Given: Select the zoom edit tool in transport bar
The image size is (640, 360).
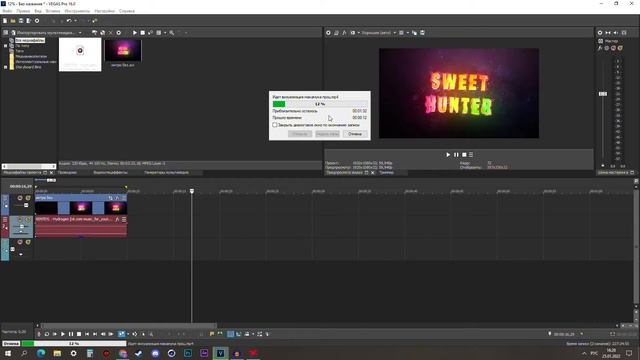Looking at the screenshot, I should tap(151, 334).
